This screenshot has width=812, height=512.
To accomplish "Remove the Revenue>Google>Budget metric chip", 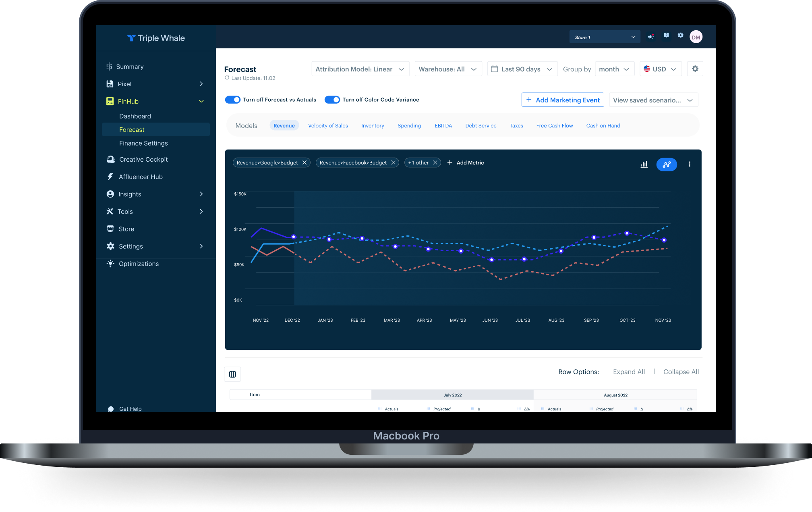I will coord(304,162).
